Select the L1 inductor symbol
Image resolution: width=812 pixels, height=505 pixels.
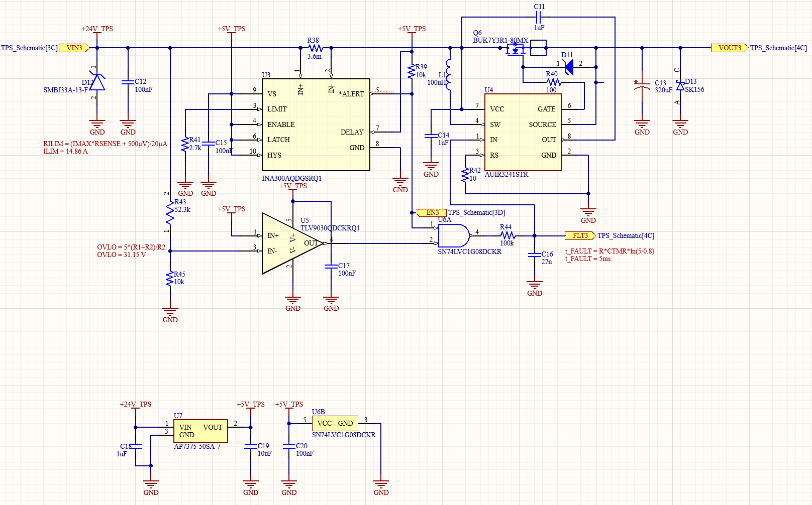448,75
